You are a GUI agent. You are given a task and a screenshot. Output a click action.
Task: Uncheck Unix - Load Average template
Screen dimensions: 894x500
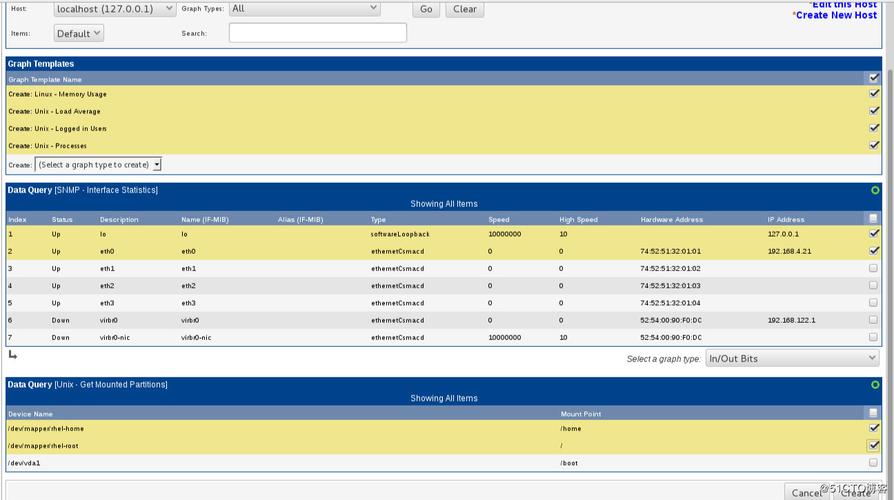tap(873, 111)
